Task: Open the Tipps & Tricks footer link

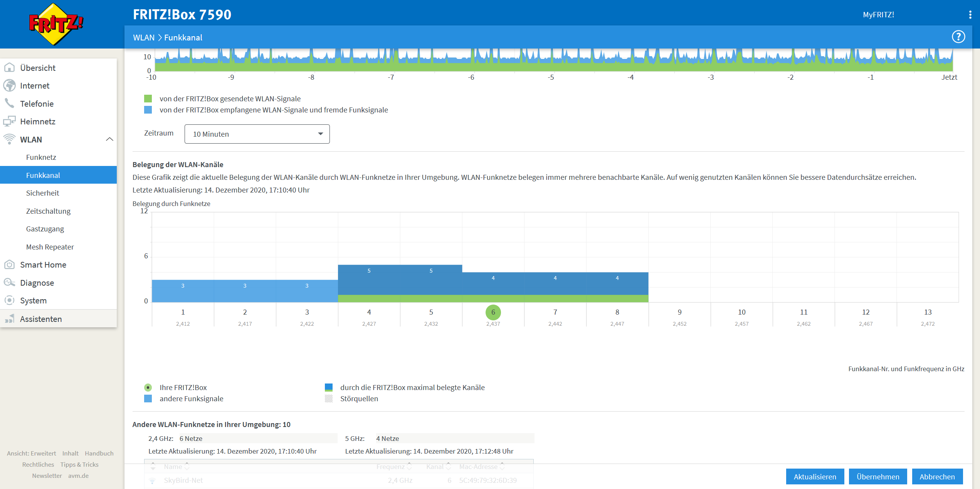Action: click(79, 464)
